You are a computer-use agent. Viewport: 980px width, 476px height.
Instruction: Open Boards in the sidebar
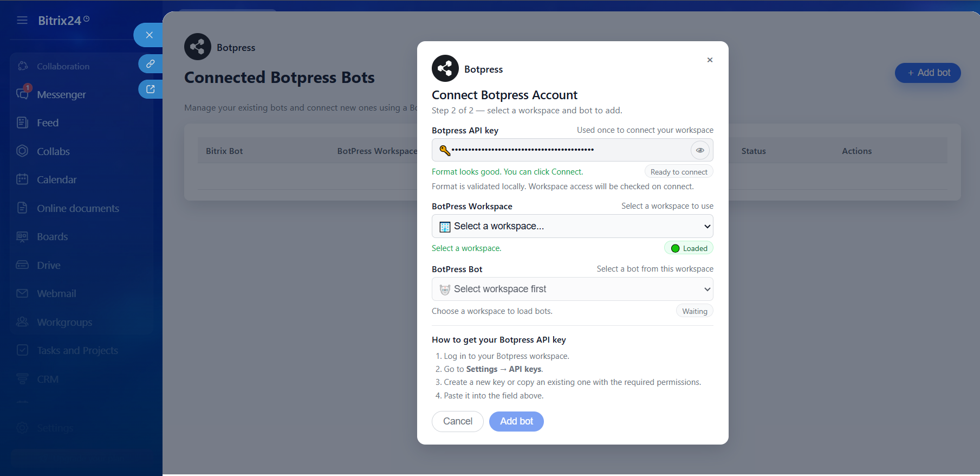(52, 237)
